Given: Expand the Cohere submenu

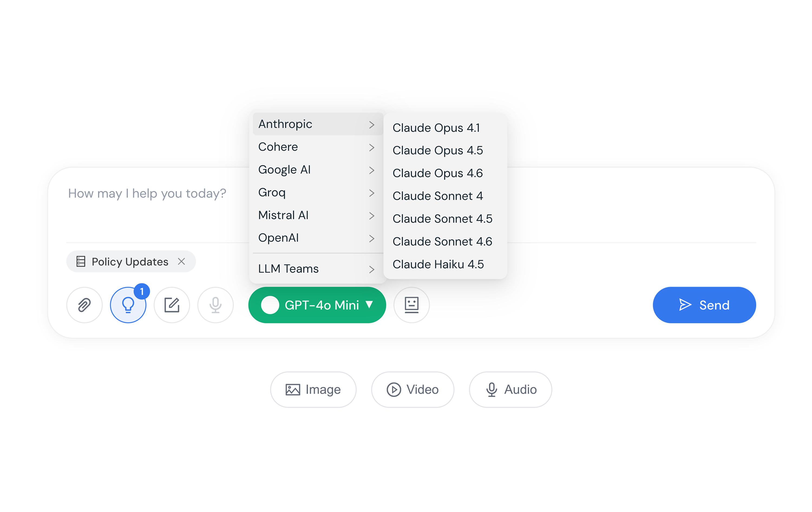Looking at the screenshot, I should [x=318, y=147].
